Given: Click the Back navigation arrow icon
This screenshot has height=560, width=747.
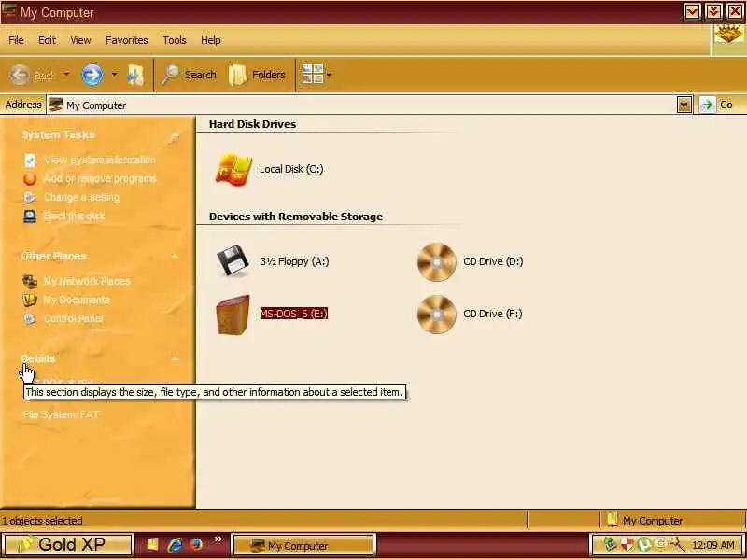Looking at the screenshot, I should click(x=20, y=75).
